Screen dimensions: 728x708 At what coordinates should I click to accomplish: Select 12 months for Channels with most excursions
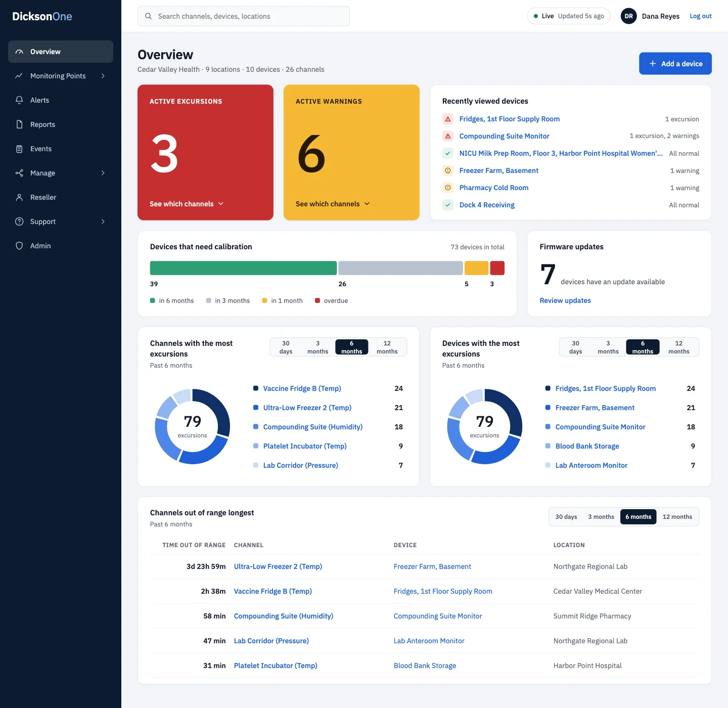click(x=387, y=347)
